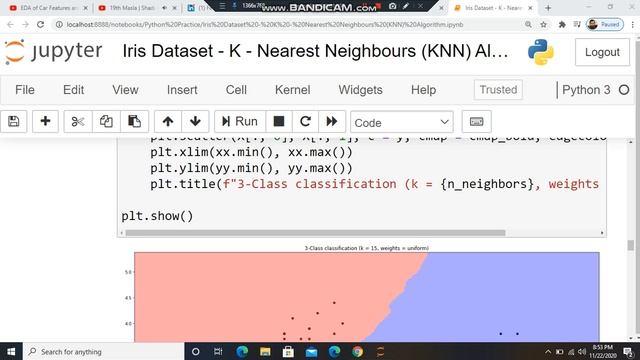Open the Cell menu

236,90
